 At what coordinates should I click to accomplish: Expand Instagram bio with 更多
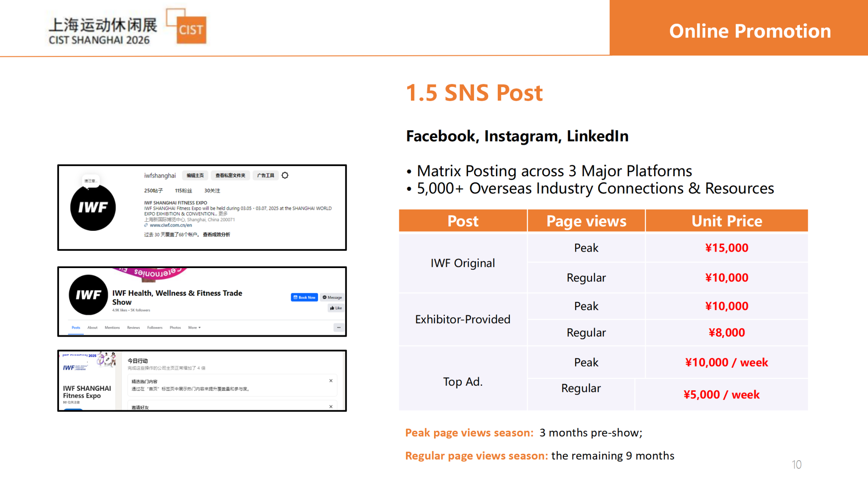coord(223,214)
